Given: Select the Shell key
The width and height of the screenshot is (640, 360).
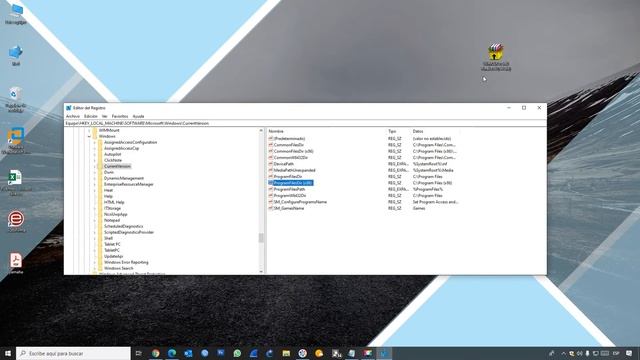Looking at the screenshot, I should pyautogui.click(x=108, y=238).
